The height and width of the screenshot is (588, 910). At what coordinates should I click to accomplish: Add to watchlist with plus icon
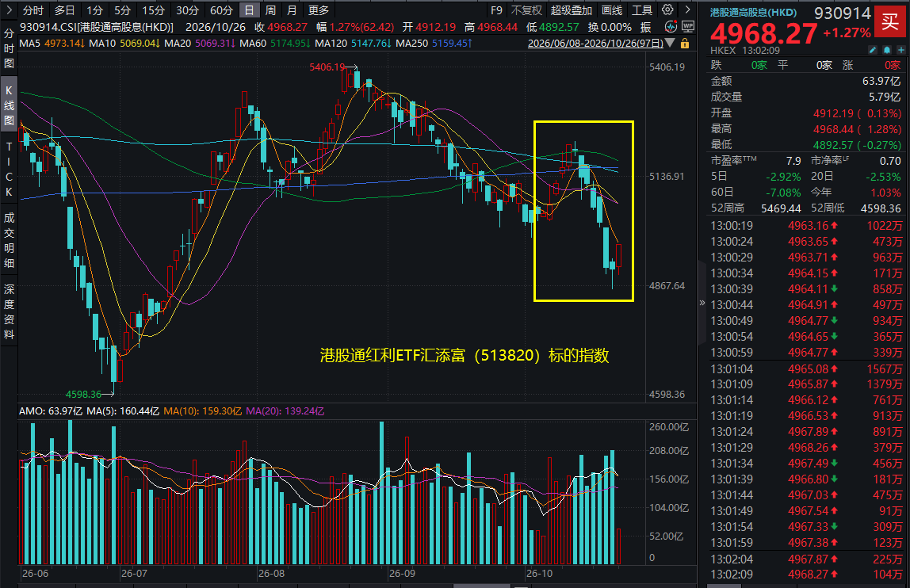[x=901, y=51]
